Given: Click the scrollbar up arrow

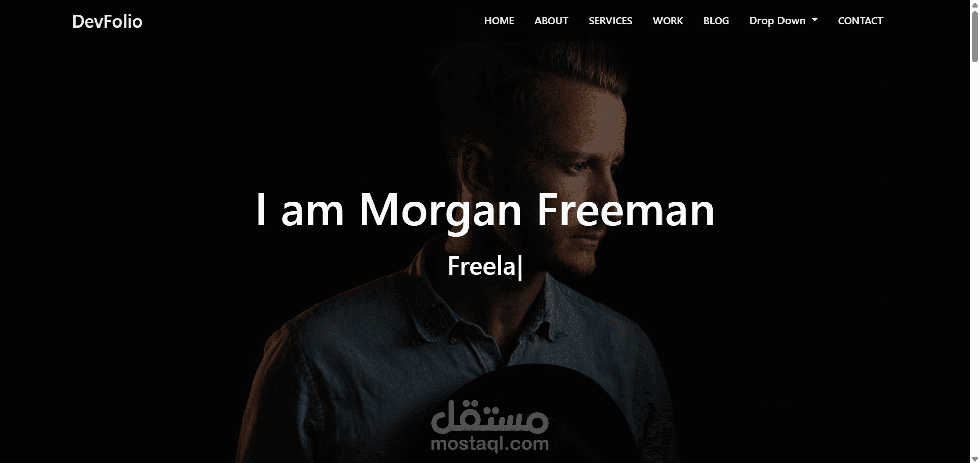Looking at the screenshot, I should [975, 4].
